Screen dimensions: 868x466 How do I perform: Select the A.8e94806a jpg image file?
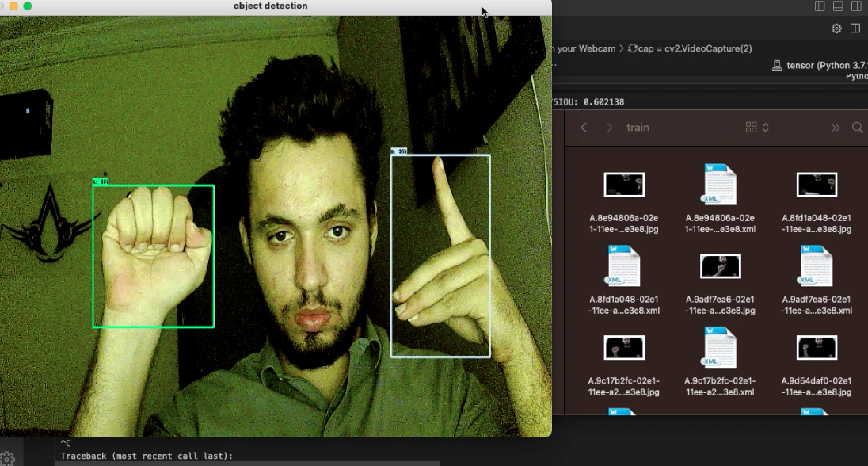pos(624,185)
